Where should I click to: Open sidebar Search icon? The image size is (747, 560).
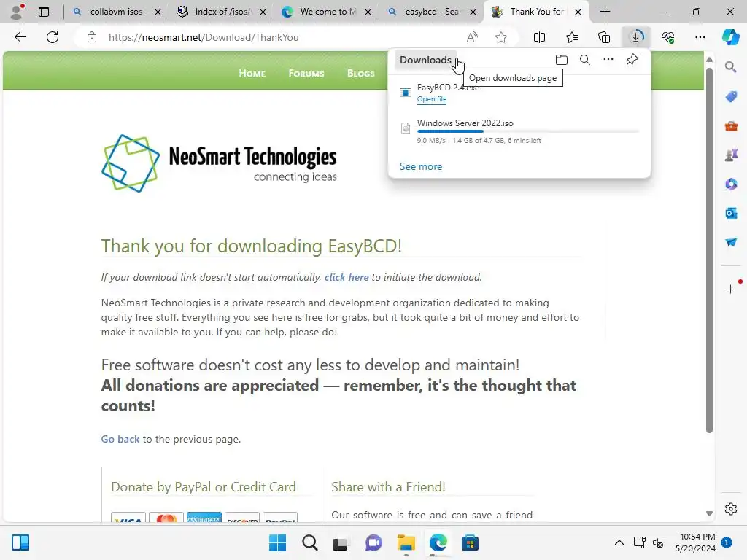731,67
